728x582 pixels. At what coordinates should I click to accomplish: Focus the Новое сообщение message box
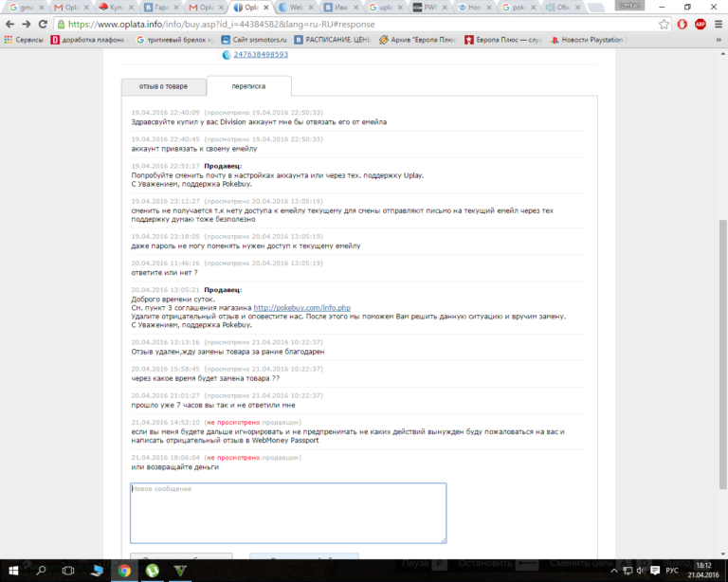tap(288, 513)
